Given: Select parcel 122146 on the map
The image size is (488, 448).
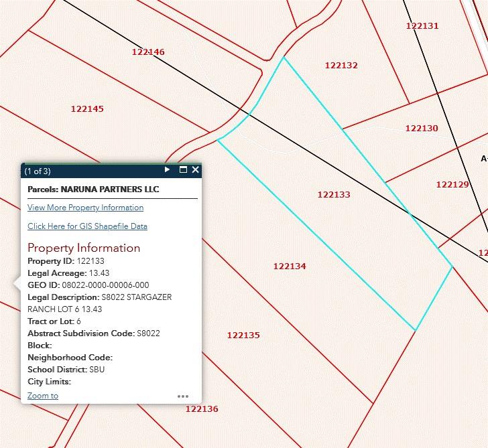Looking at the screenshot, I should [148, 52].
